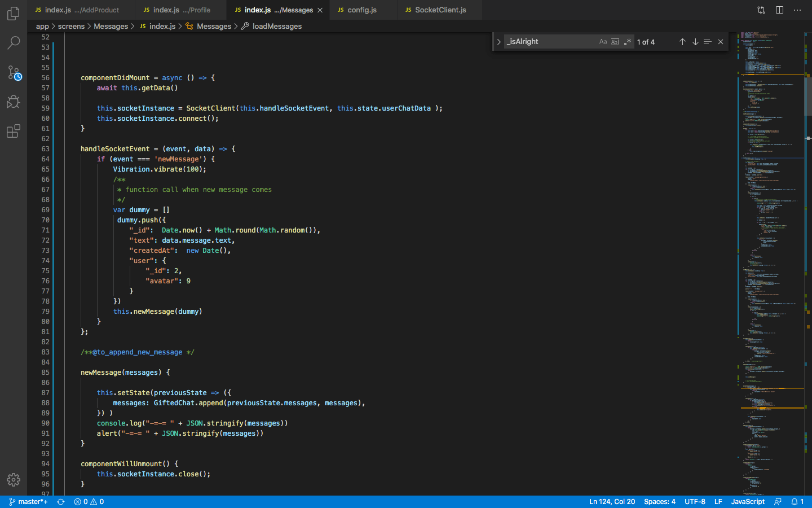Switch to the config.js tab

pos(363,10)
